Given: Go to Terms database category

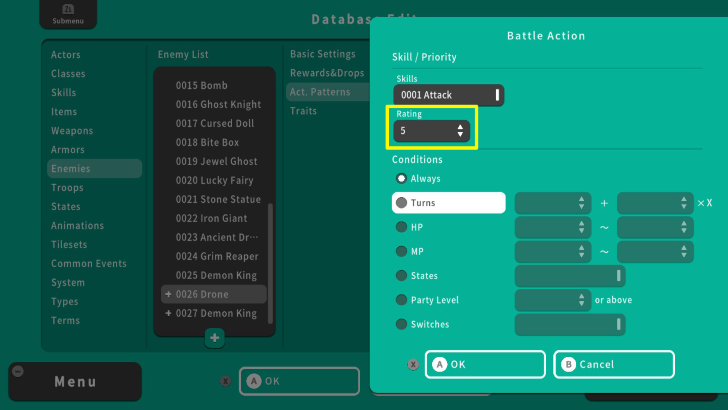Looking at the screenshot, I should click(x=65, y=321).
